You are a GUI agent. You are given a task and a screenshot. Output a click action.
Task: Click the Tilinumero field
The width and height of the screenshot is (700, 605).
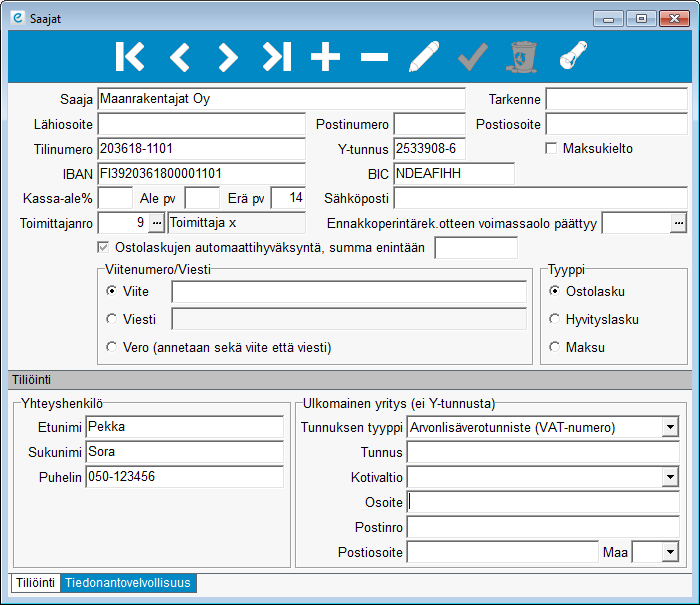point(201,149)
